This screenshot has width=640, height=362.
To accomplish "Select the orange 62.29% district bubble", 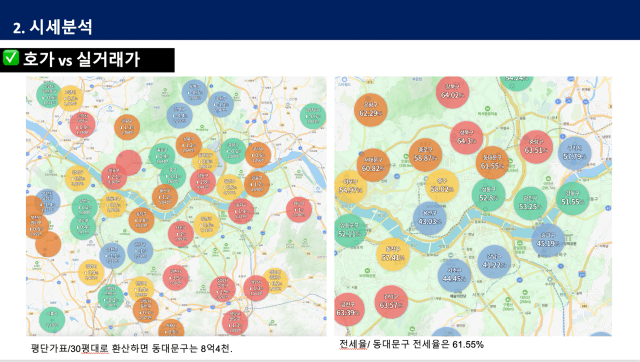I will [371, 110].
